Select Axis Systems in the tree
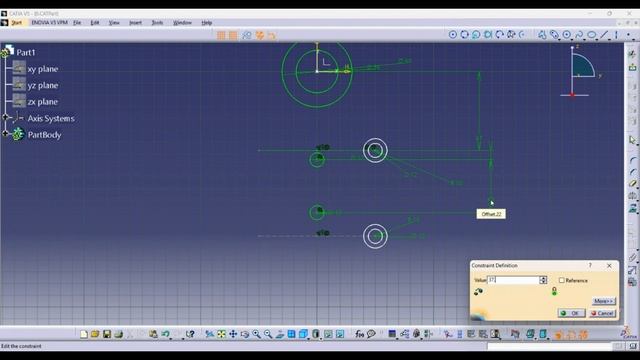 tap(51, 118)
